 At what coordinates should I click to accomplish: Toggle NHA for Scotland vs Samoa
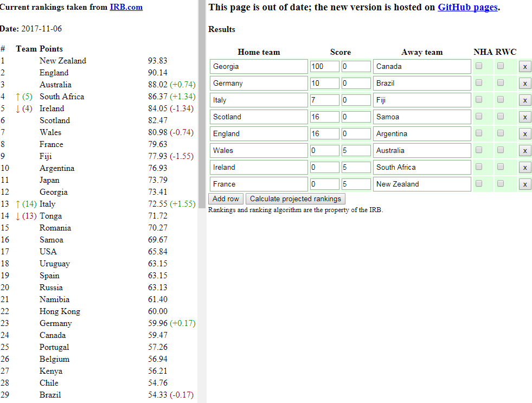(x=479, y=116)
